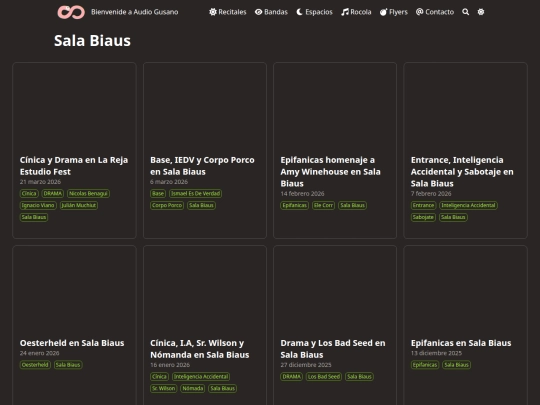The width and height of the screenshot is (540, 405).
Task: Click the '21 marzo 2026' date text
Action: (x=40, y=182)
